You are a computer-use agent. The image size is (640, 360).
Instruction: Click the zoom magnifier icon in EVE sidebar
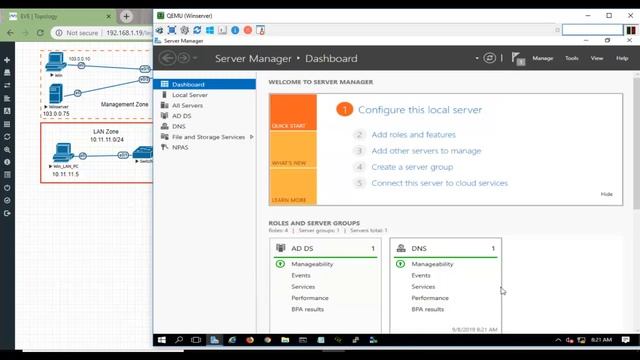coord(7,150)
